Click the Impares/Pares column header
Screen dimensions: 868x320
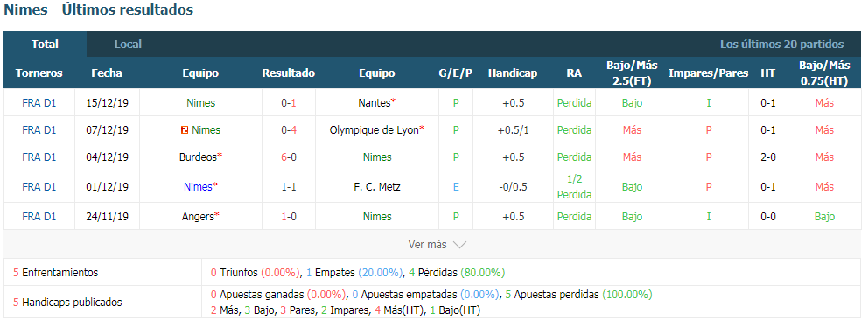709,73
